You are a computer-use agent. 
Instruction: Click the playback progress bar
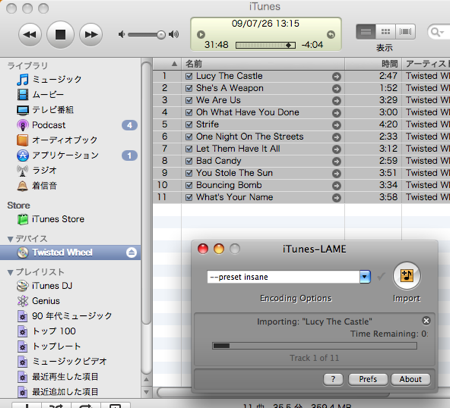pyautogui.click(x=265, y=45)
